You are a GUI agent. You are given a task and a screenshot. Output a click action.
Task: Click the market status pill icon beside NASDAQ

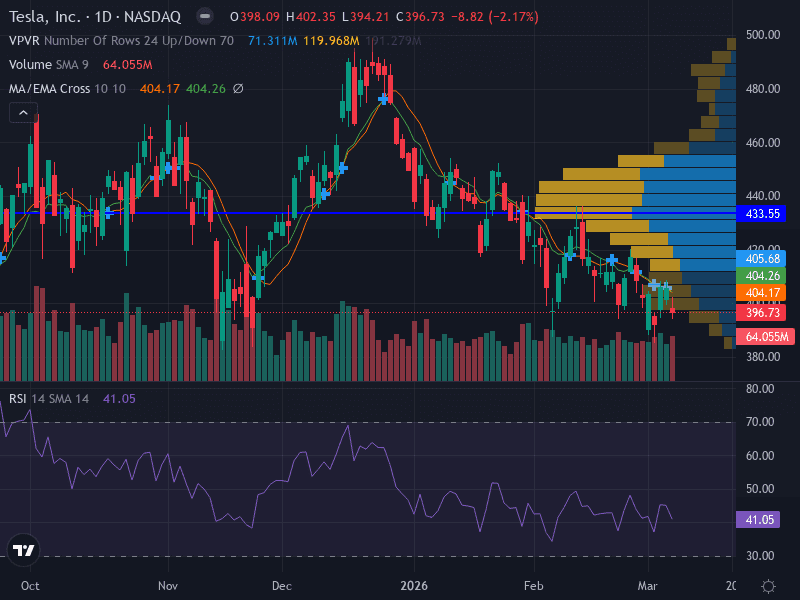pyautogui.click(x=205, y=17)
